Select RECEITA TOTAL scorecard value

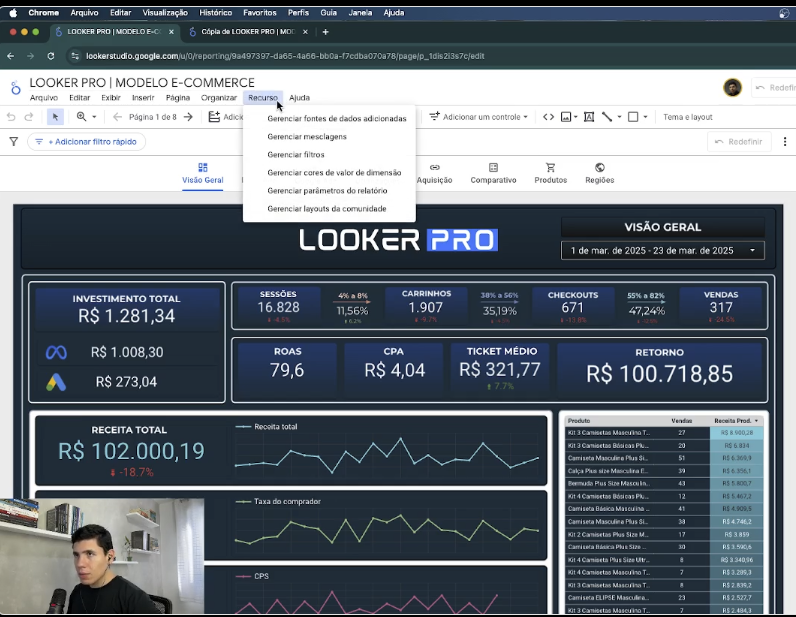point(131,451)
